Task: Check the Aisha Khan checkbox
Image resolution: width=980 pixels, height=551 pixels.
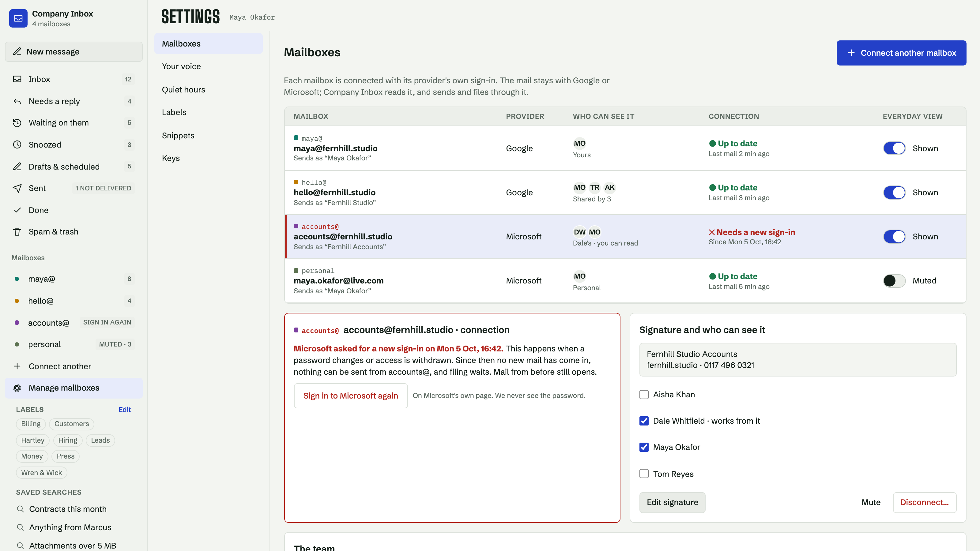Action: (x=644, y=395)
